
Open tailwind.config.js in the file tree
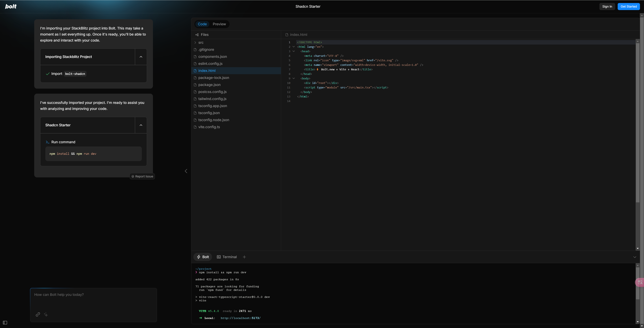tap(236, 99)
